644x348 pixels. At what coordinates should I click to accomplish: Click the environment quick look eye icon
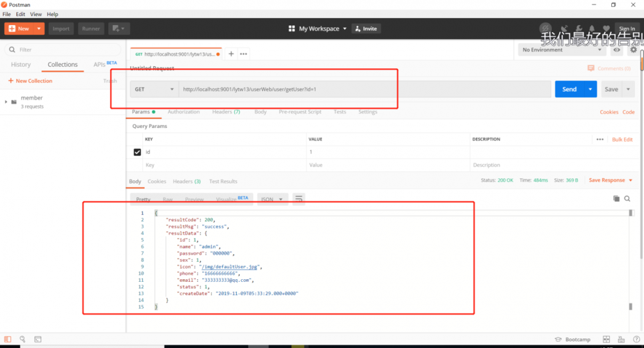(x=617, y=50)
